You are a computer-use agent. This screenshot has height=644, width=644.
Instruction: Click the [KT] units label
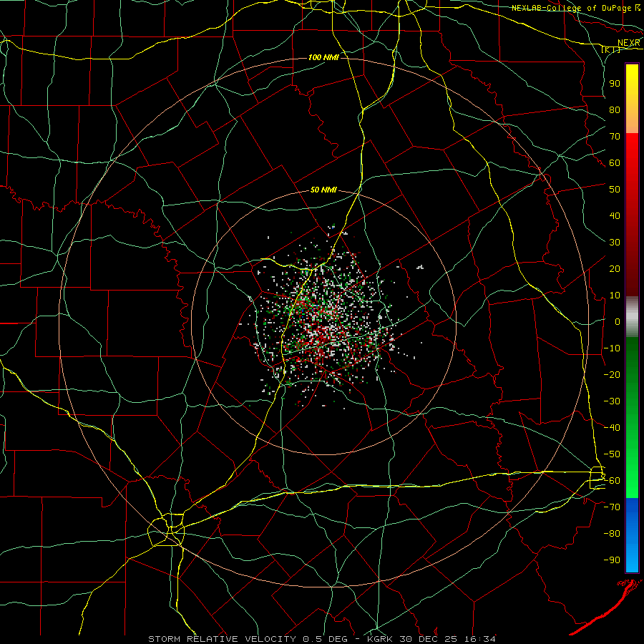tap(611, 50)
